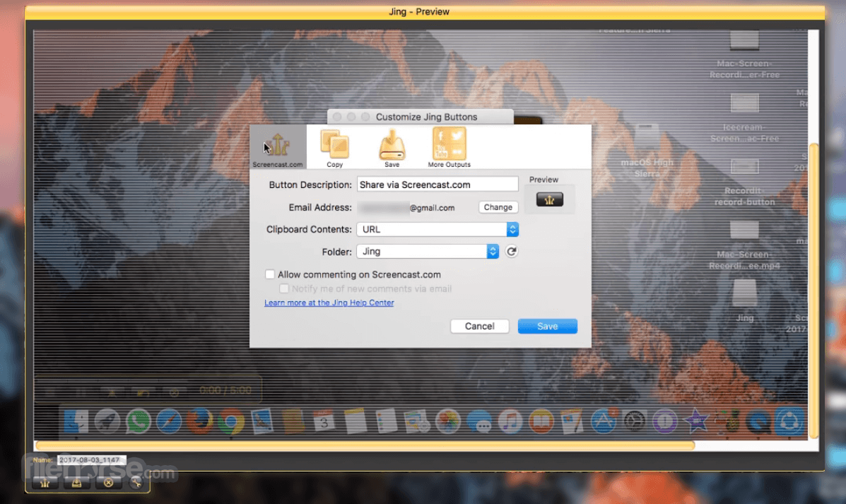846x504 pixels.
Task: Open iMovie in the dock
Action: [x=697, y=421]
